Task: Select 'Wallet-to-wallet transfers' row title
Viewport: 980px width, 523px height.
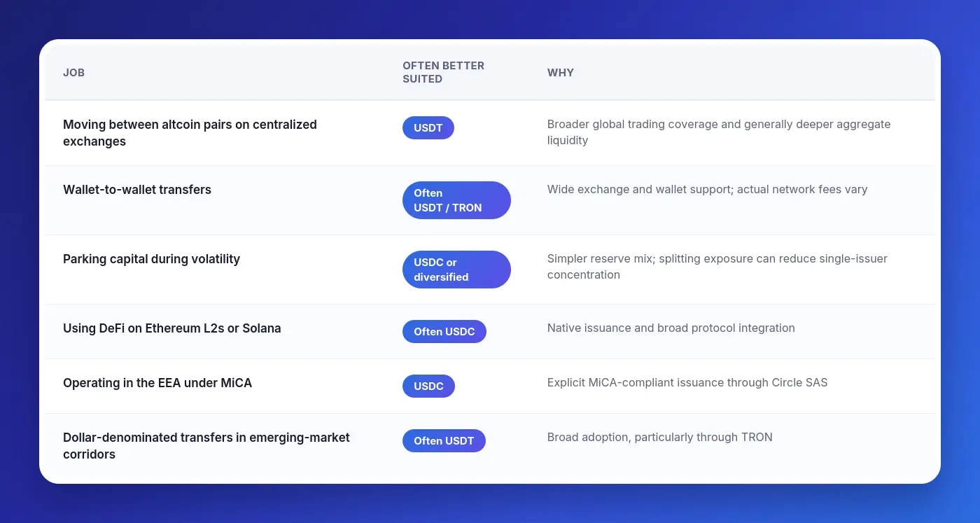Action: coord(137,190)
